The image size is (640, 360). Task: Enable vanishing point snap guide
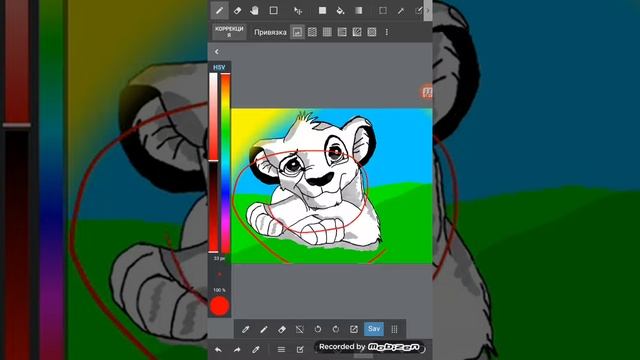coord(342,32)
